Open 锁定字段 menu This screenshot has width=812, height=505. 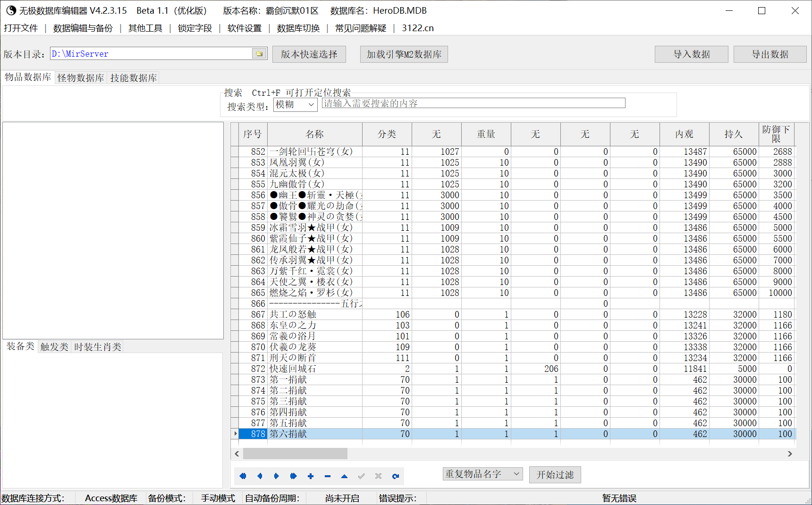(x=195, y=28)
